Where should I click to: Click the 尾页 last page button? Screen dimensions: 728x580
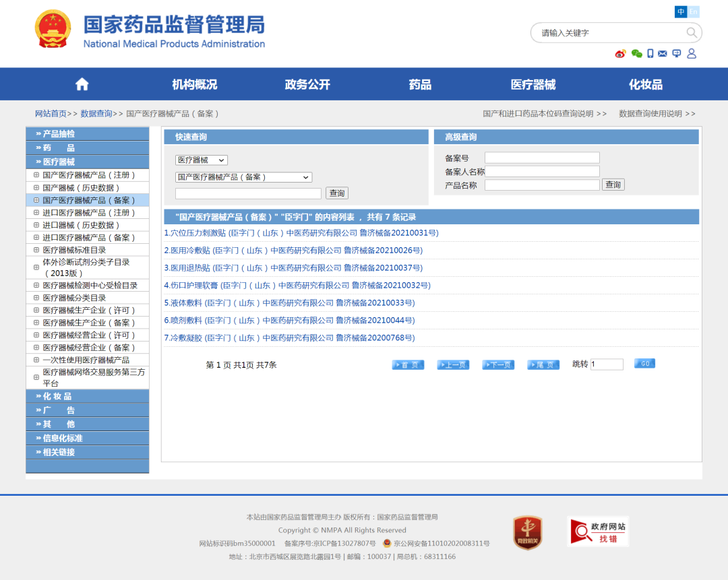[543, 364]
